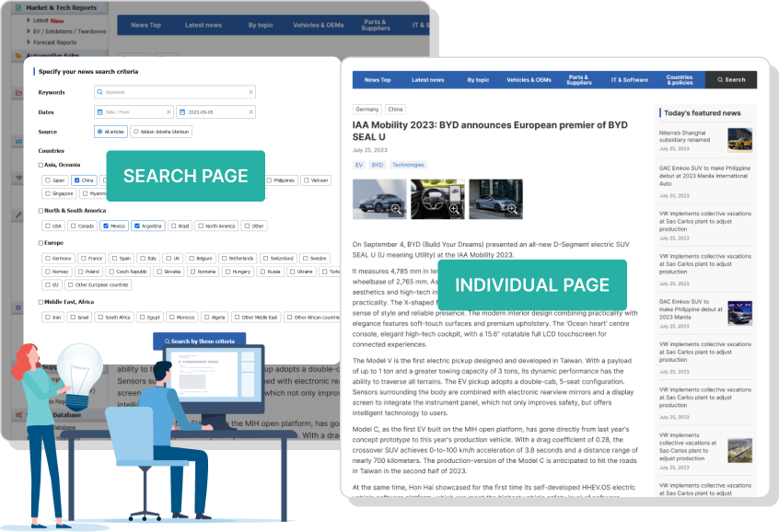The width and height of the screenshot is (779, 532).
Task: Tick the Philippines checkbox
Action: [269, 180]
